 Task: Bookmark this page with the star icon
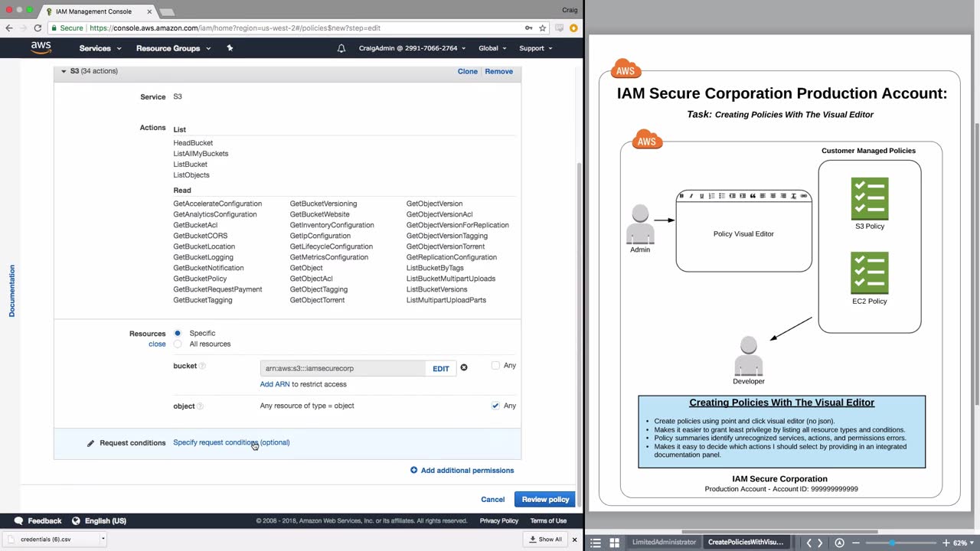point(543,28)
